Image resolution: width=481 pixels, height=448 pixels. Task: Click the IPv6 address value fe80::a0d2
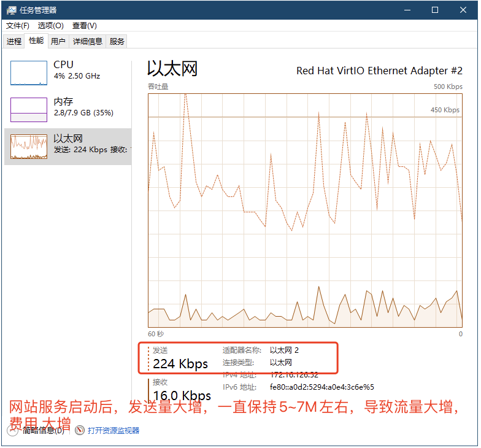pyautogui.click(x=321, y=387)
